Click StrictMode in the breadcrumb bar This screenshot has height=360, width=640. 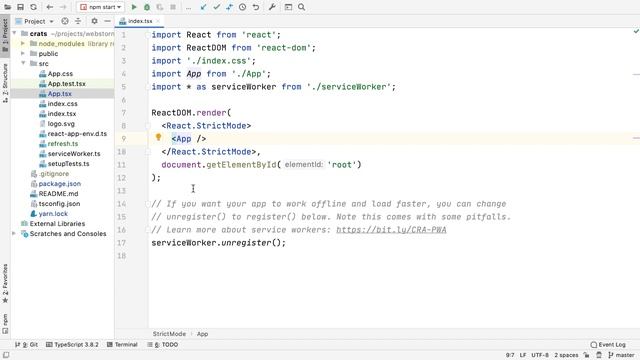click(169, 334)
